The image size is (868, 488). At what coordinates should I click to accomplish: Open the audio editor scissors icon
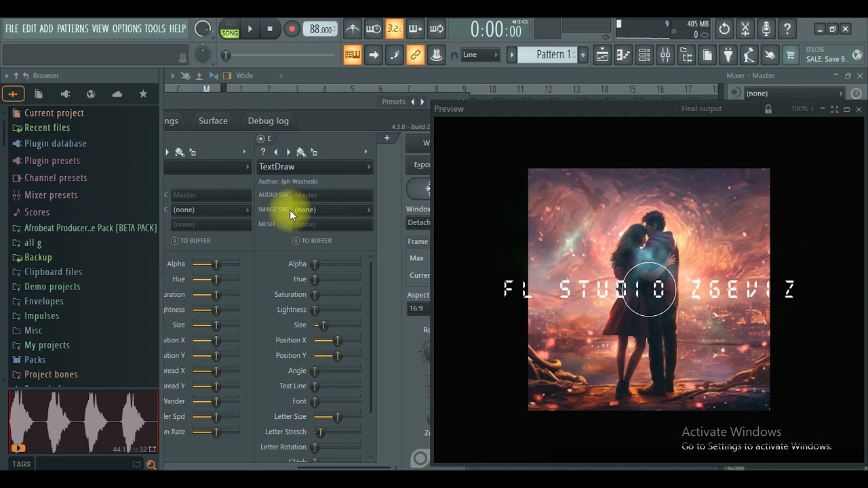pyautogui.click(x=745, y=28)
